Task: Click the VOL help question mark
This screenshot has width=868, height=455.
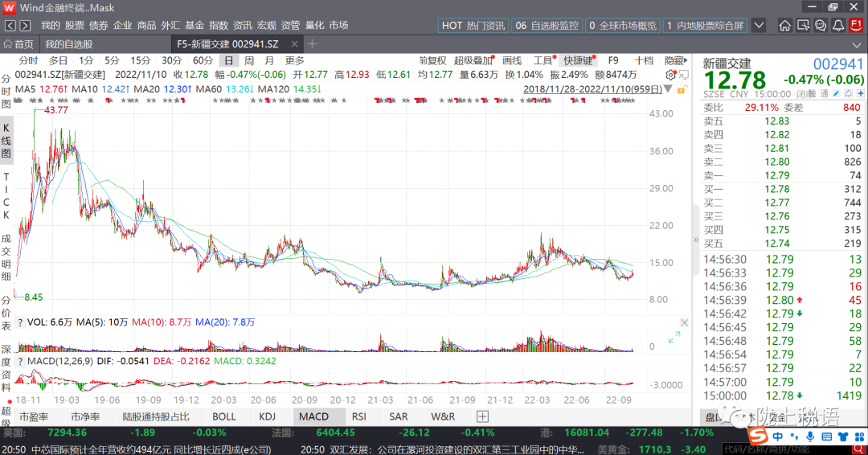Action: point(20,322)
